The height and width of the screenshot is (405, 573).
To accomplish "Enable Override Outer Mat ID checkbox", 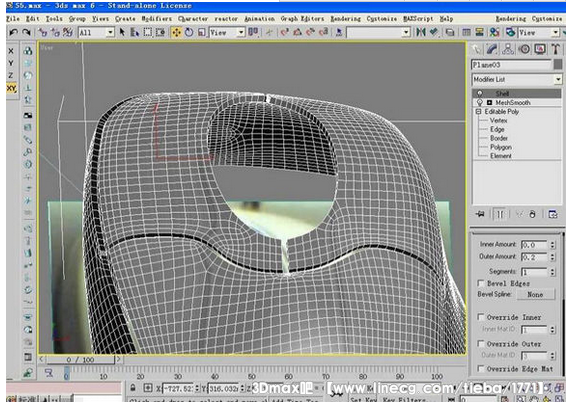I will coord(481,344).
